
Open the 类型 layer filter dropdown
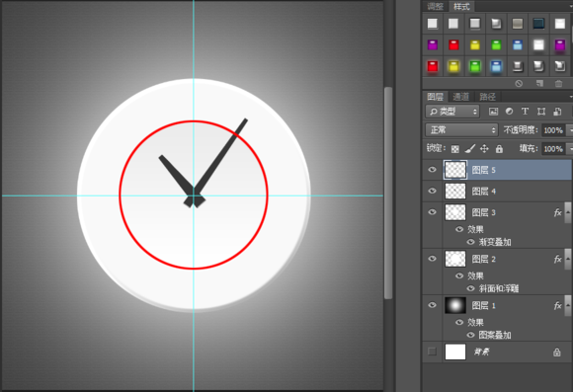(x=452, y=112)
